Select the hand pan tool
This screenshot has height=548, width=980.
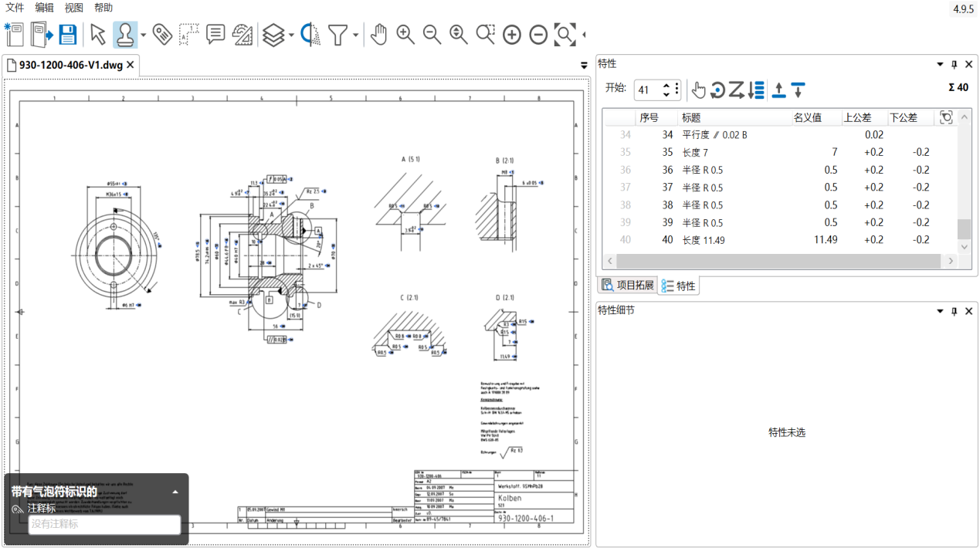tap(378, 35)
